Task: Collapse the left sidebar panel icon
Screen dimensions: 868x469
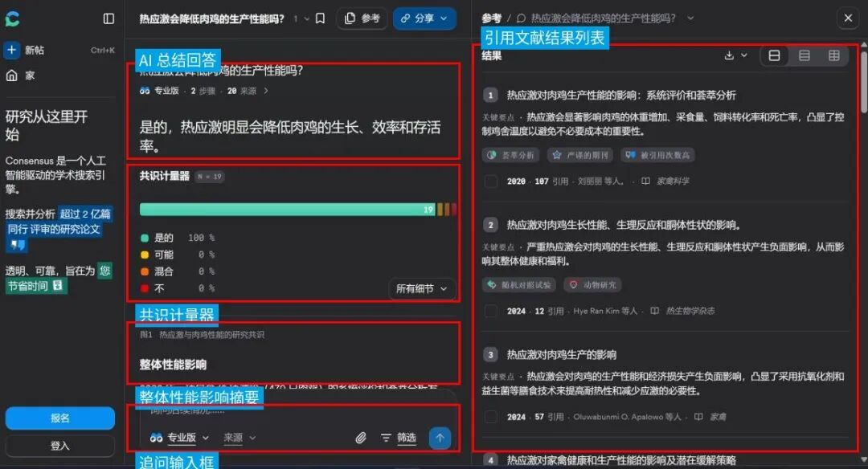Action: 109,18
